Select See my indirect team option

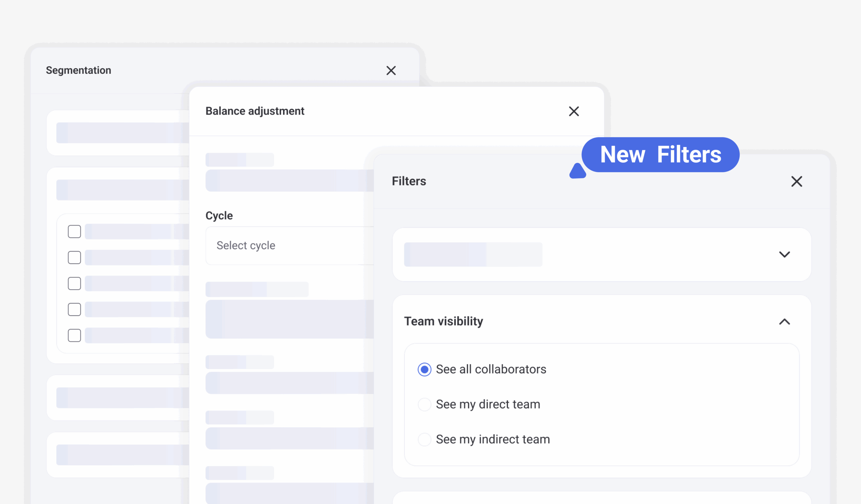point(424,439)
